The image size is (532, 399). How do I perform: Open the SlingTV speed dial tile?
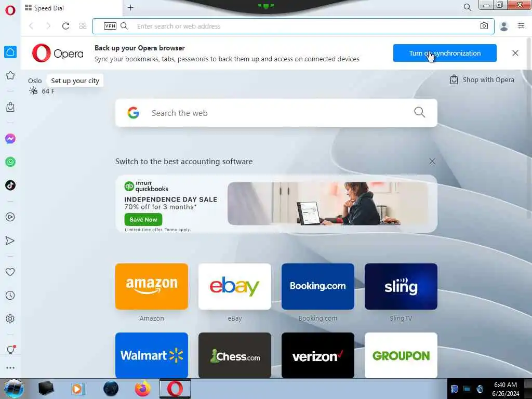coord(401,286)
